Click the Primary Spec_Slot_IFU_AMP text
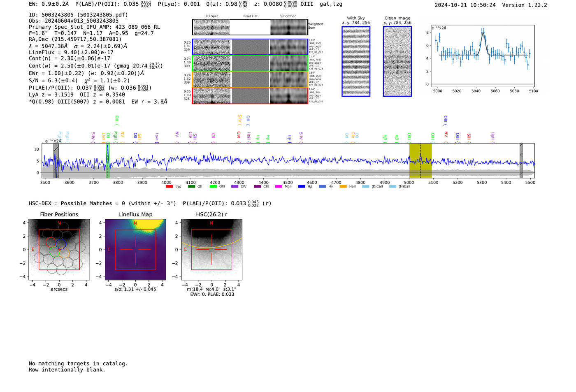The width and height of the screenshot is (576, 392). pos(94,27)
